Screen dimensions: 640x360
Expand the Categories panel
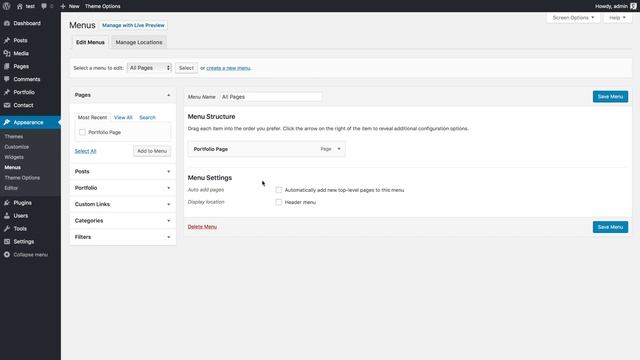pos(123,220)
